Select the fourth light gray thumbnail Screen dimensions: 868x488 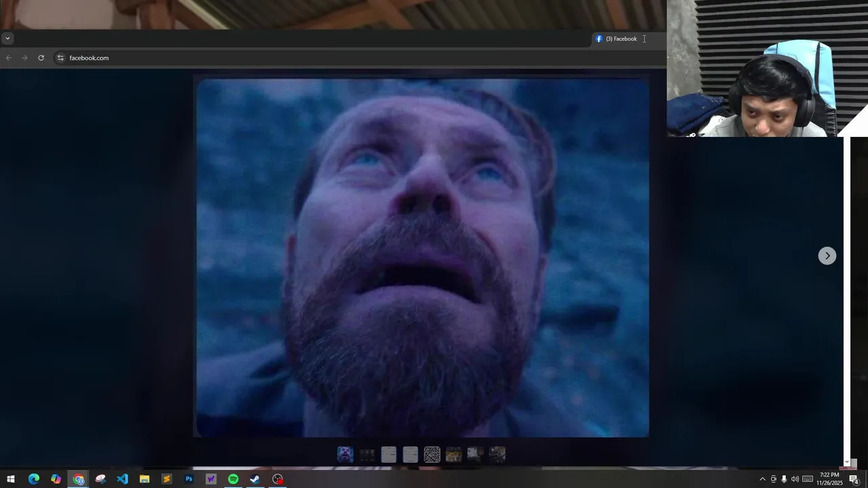point(410,454)
